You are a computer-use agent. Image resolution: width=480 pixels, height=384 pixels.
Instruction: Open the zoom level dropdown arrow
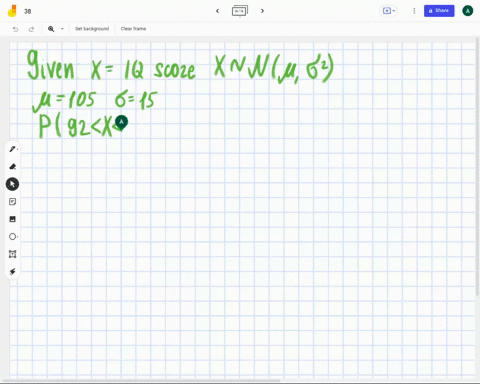point(62,29)
